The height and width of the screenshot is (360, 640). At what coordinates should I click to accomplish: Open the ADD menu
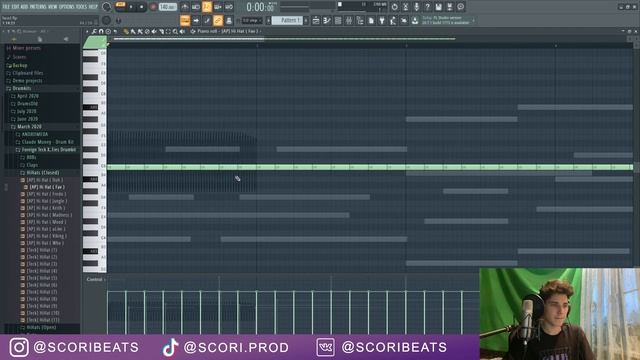[24, 7]
